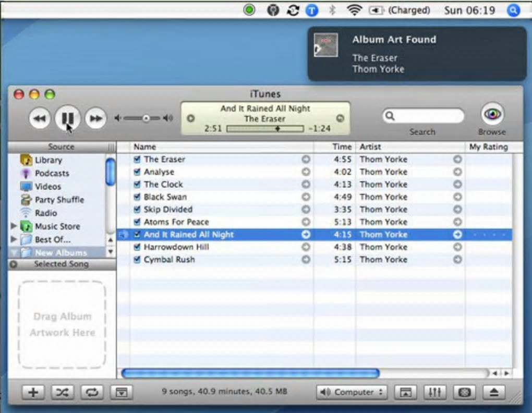Select the Harrowdown Hill song row
Screen dimensions: 532x413
[x=315, y=247]
